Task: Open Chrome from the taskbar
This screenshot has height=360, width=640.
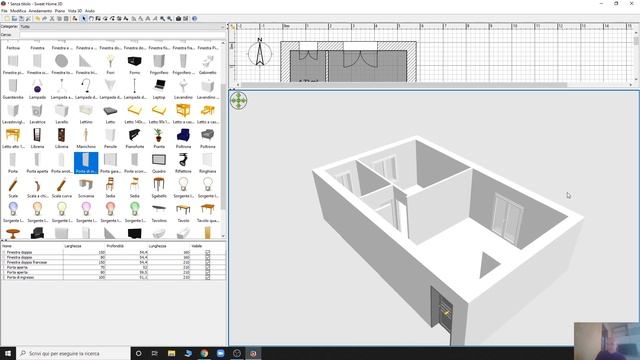Action: click(204, 353)
